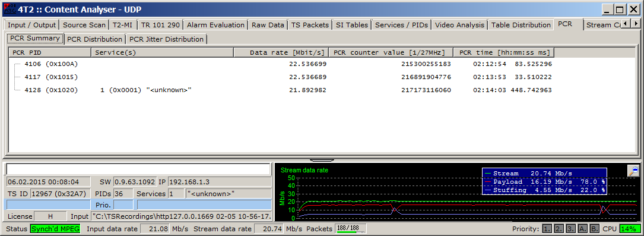644x236 pixels.
Task: Click the Packets 188/188 progress indicator
Action: [351, 229]
